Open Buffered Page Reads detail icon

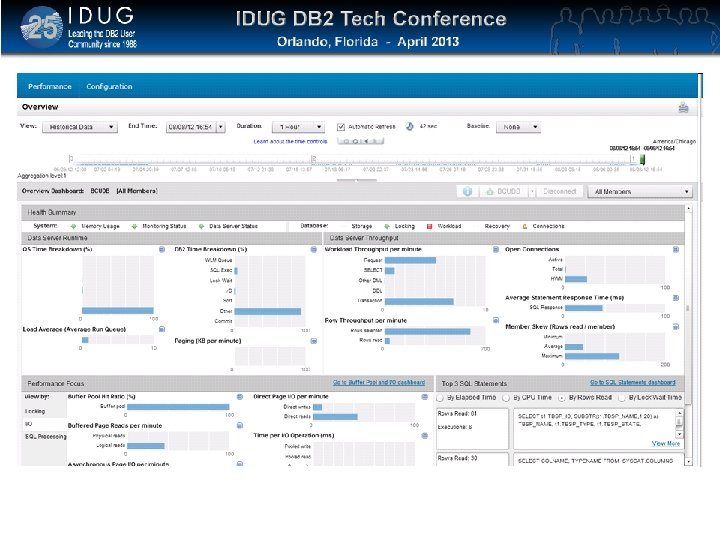pos(240,426)
